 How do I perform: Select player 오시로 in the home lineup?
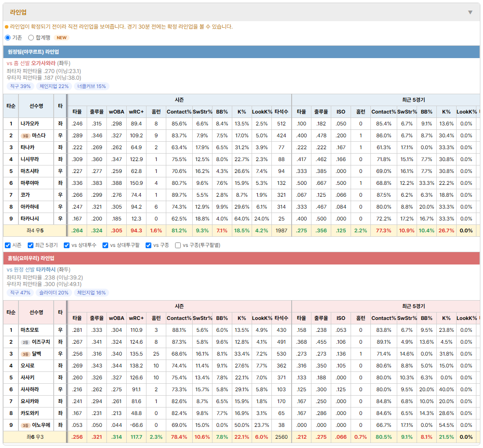pos(28,366)
